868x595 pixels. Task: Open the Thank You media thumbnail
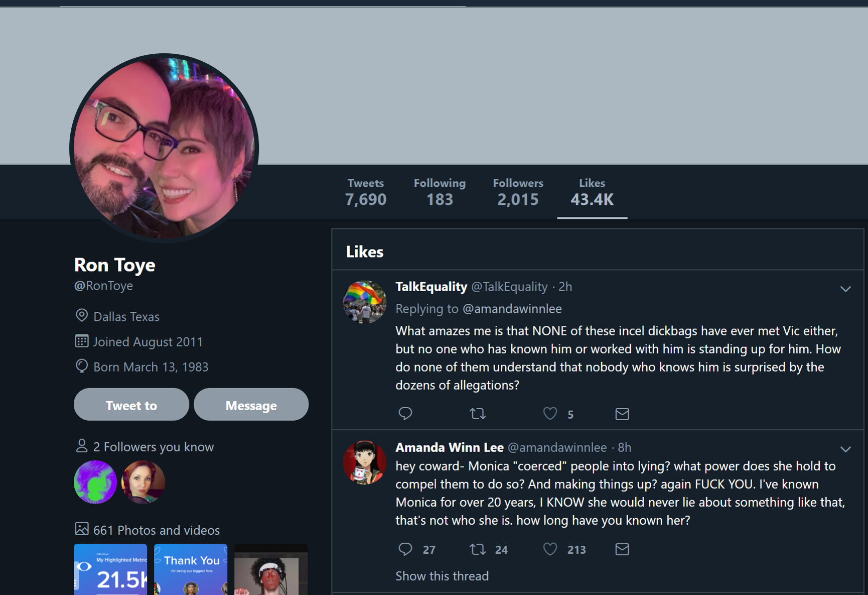pyautogui.click(x=191, y=569)
